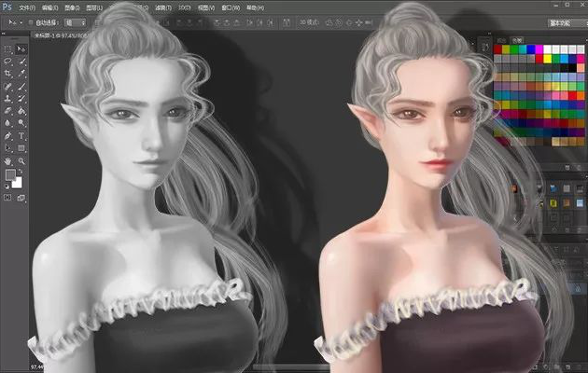Open the Edit (编辑) menu
Image resolution: width=588 pixels, height=373 pixels.
pyautogui.click(x=49, y=7)
